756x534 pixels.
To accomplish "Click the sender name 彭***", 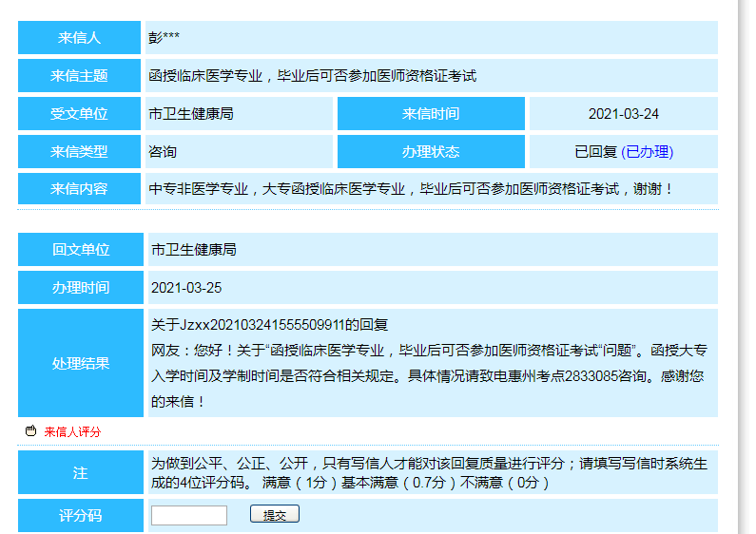I will click(x=165, y=38).
